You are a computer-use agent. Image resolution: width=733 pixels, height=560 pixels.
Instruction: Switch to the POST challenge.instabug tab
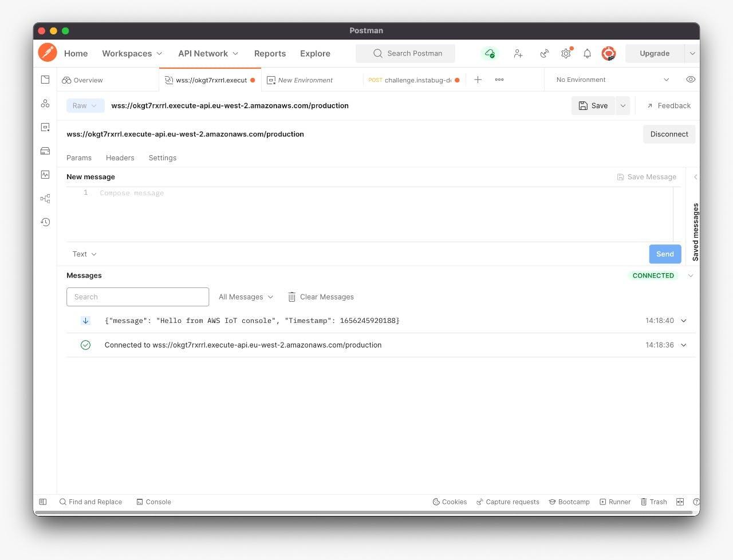coord(414,80)
